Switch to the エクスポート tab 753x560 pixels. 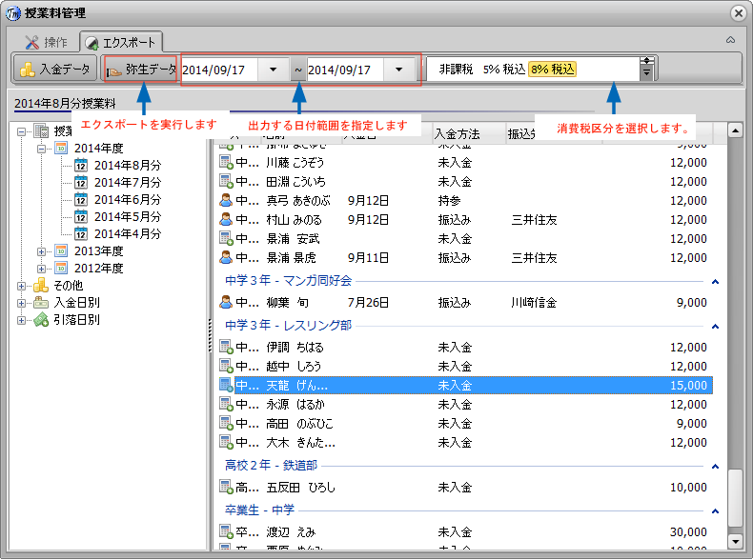coord(121,43)
